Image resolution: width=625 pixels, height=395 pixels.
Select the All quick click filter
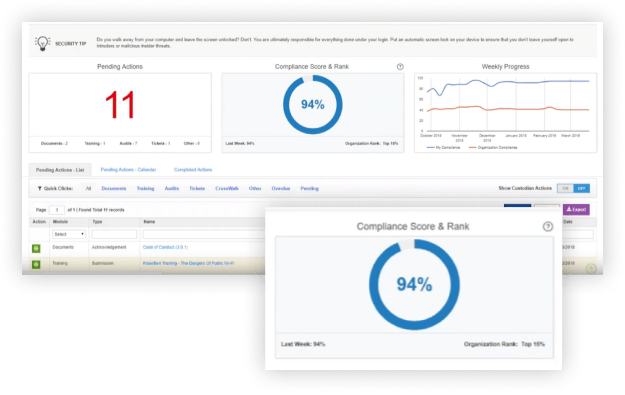[88, 188]
